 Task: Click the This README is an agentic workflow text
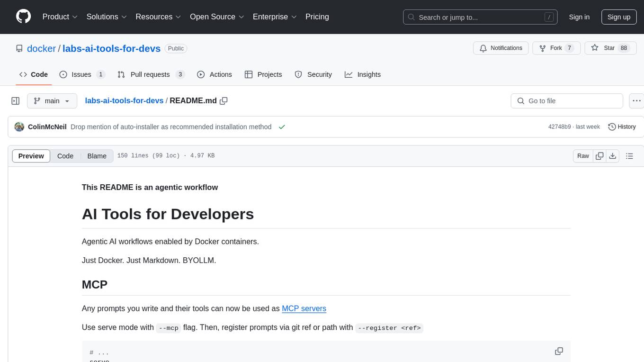pos(150,187)
